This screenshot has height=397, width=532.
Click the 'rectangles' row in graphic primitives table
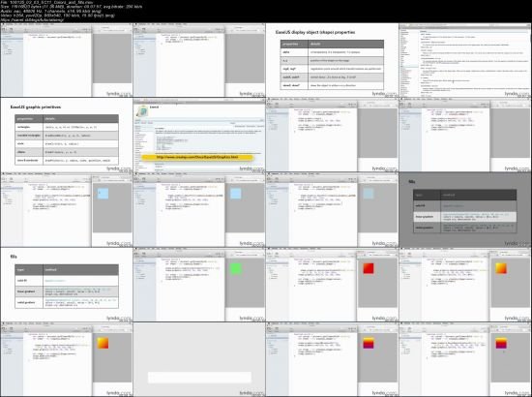click(67, 127)
